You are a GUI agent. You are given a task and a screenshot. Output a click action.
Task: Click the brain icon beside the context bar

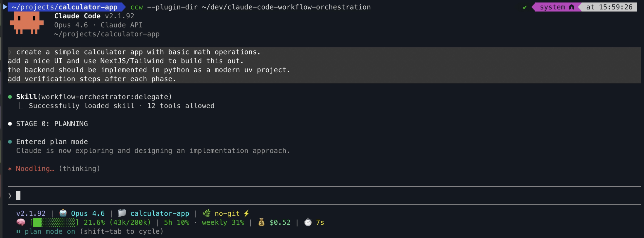[x=21, y=222]
